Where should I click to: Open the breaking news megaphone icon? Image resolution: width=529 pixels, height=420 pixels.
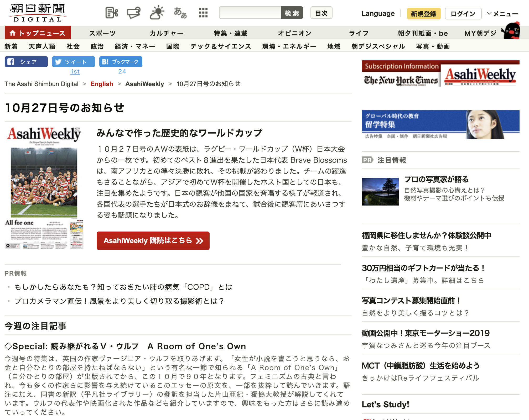click(134, 13)
